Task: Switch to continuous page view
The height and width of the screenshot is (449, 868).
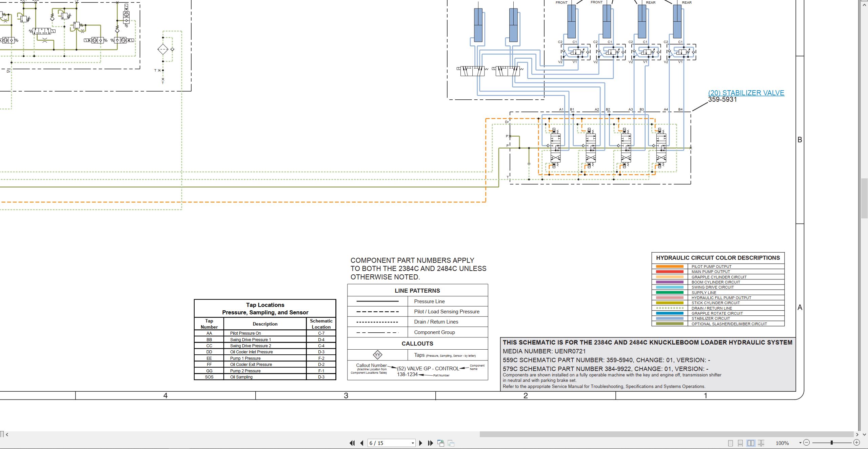Action: pos(741,443)
